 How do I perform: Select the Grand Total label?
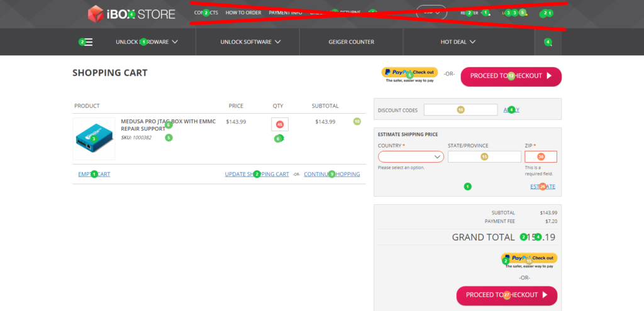(483, 237)
